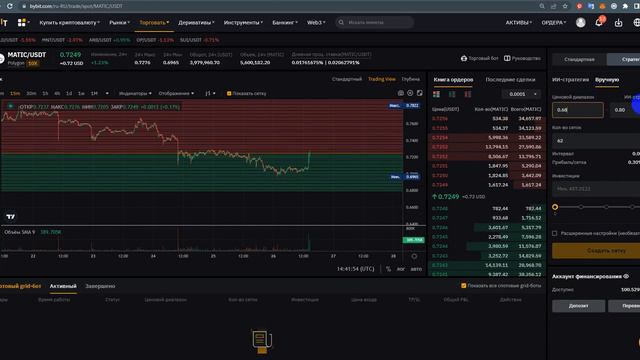Open Активный bots tab
Screen dimensions: 640x360
(x=63, y=286)
